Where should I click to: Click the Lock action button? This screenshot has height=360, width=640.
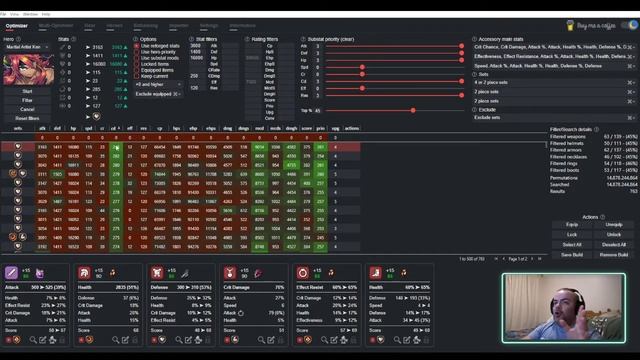coord(572,235)
